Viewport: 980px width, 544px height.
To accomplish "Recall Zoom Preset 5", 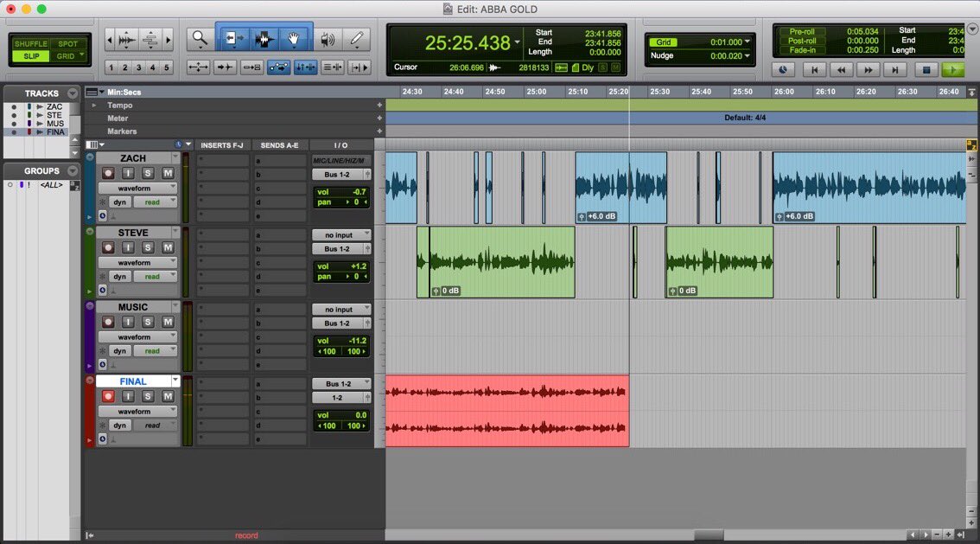I will (x=166, y=67).
